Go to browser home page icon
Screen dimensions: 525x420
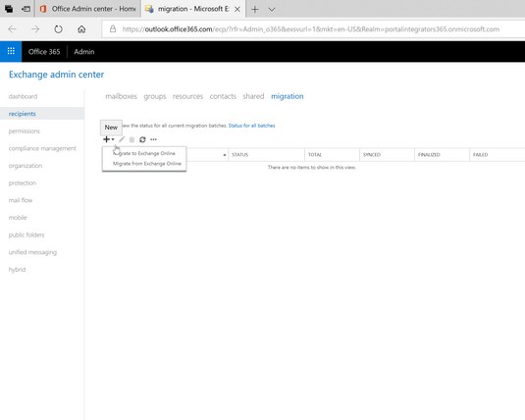(x=81, y=29)
